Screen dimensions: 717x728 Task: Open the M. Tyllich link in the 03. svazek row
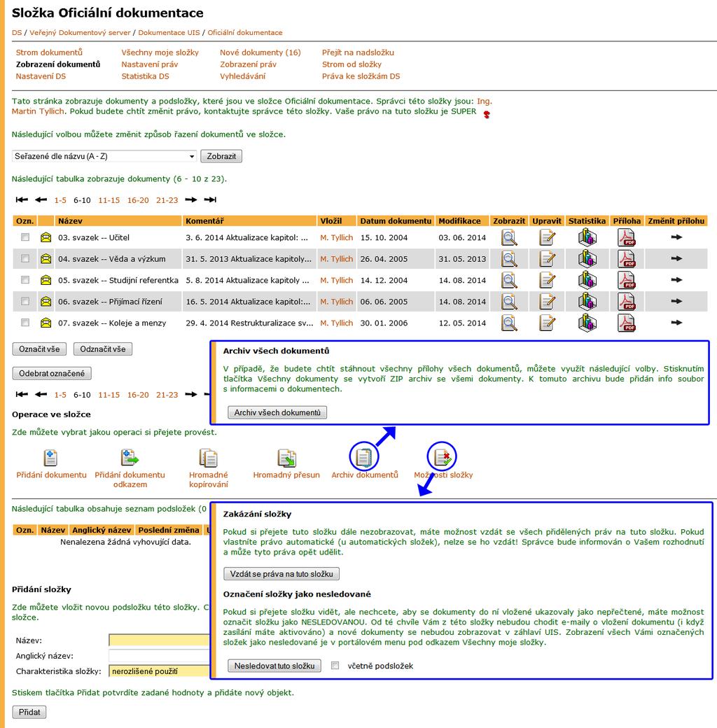337,238
